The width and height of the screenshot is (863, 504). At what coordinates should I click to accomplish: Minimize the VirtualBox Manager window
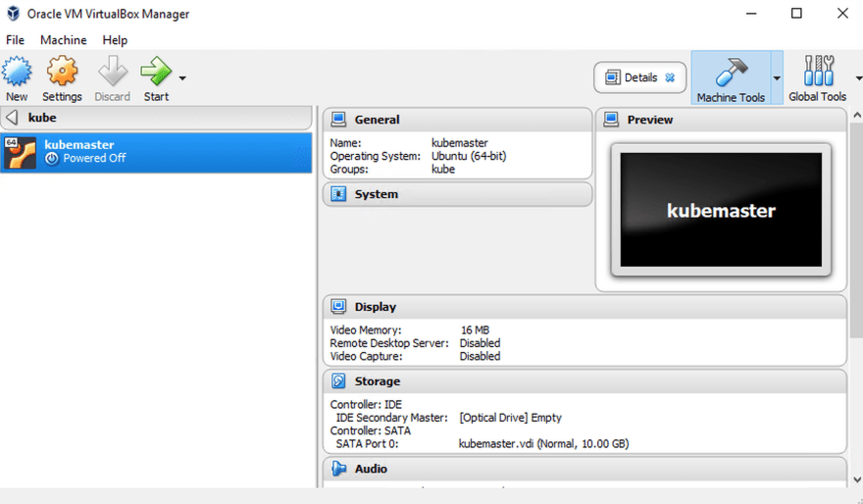[751, 13]
